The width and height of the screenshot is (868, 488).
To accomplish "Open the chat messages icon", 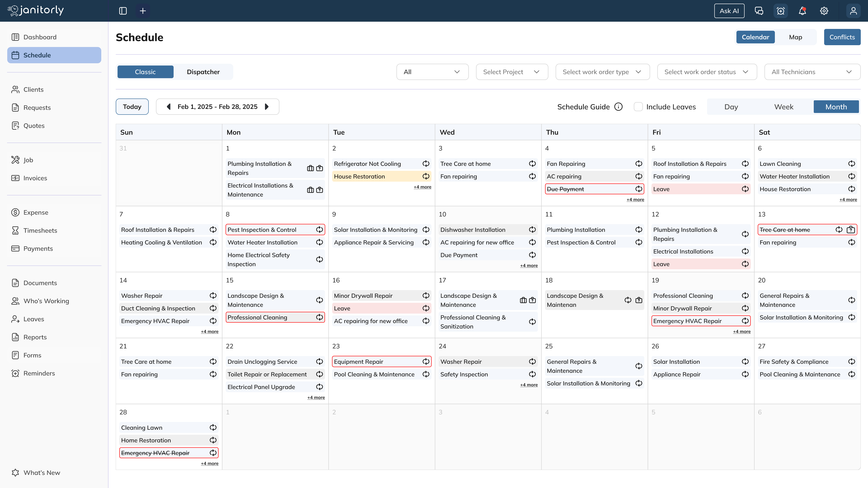I will tap(759, 11).
